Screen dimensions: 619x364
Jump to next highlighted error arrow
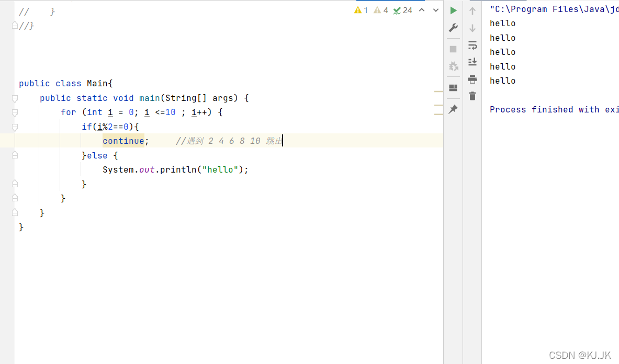point(436,10)
